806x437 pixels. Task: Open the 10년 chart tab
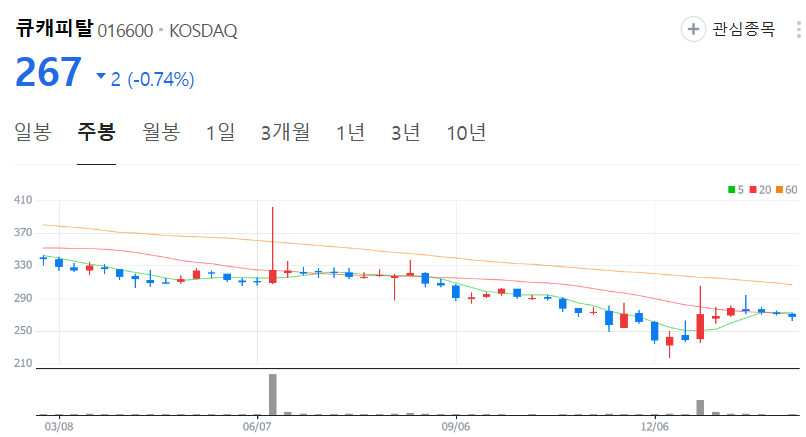pos(466,132)
